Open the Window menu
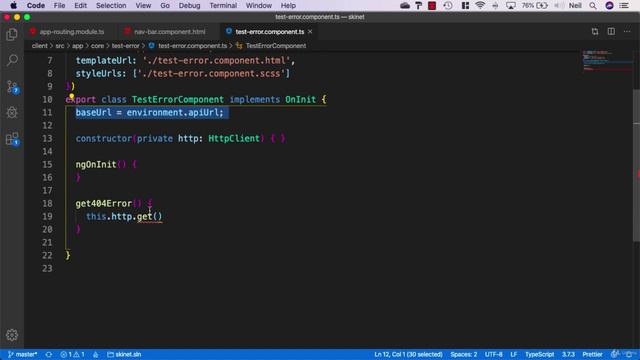 tap(259, 6)
